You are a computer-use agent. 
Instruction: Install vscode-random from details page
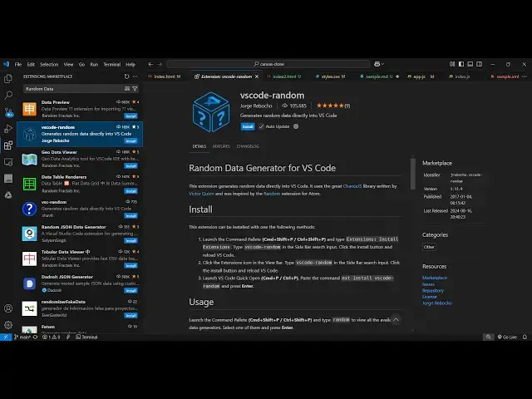coord(248,126)
